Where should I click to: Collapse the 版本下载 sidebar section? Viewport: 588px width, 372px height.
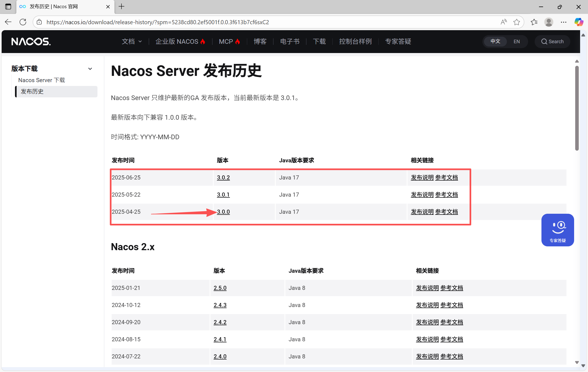[x=90, y=69]
